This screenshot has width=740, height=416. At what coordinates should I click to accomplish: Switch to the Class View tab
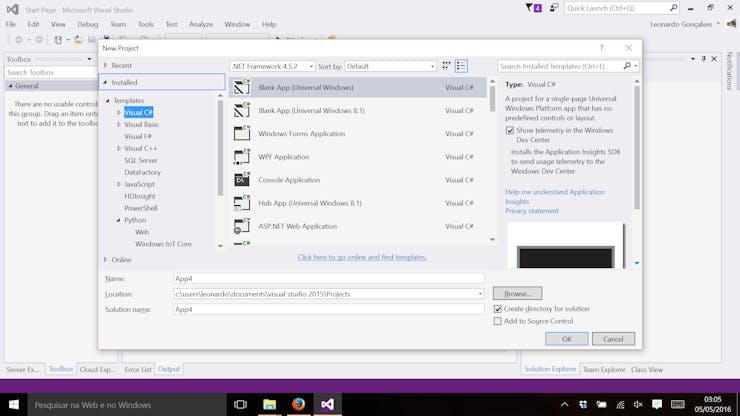click(647, 369)
